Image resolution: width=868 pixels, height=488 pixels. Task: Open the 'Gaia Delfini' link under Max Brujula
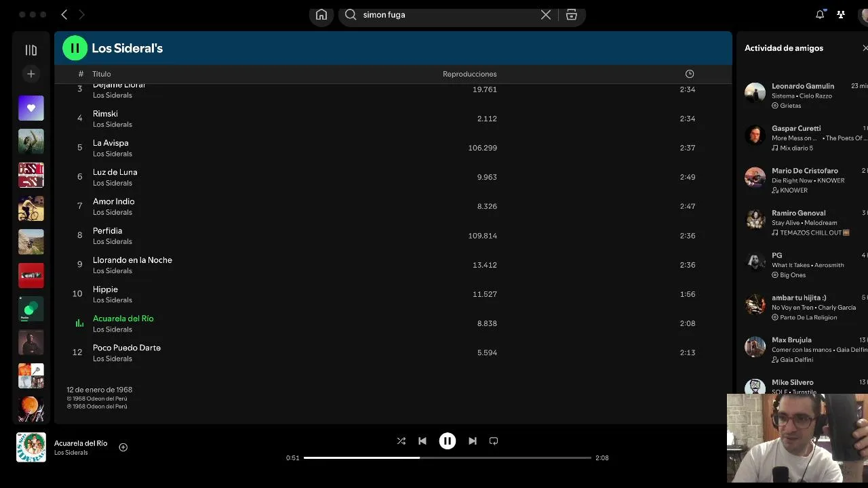[x=796, y=360]
